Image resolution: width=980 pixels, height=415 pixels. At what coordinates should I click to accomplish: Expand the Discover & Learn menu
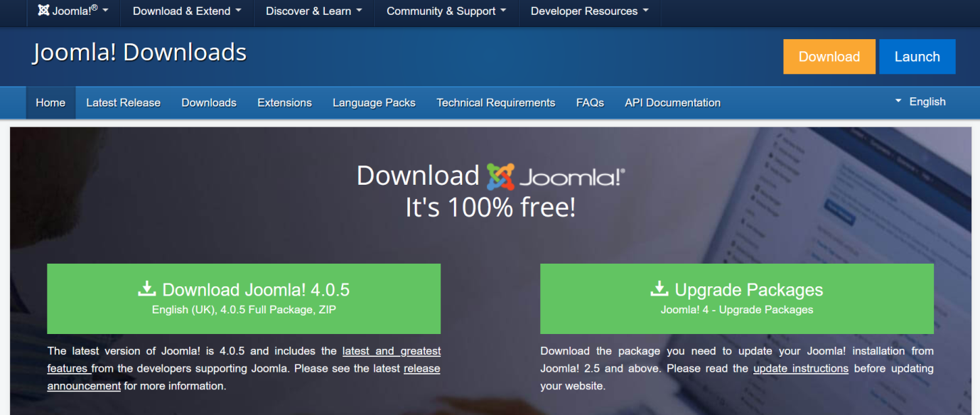click(314, 11)
